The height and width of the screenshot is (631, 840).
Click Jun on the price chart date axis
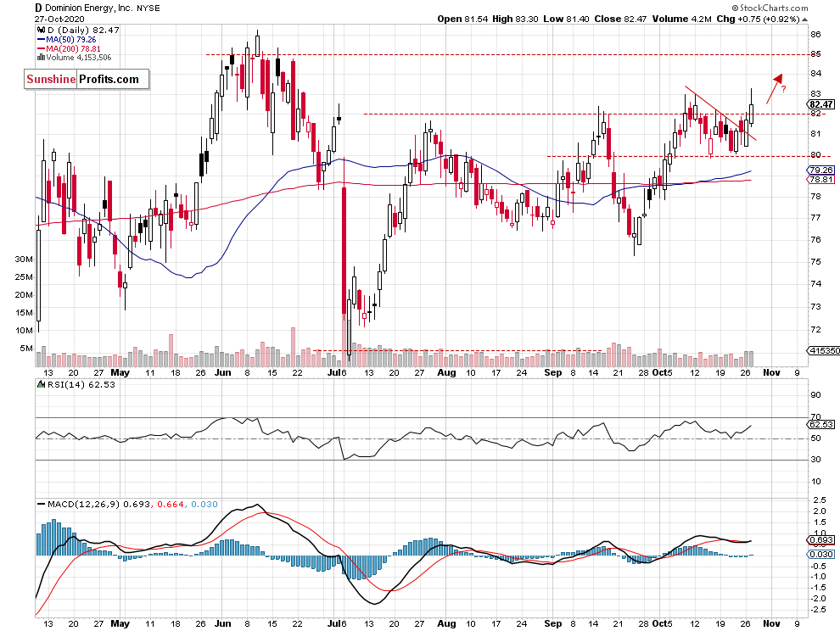pos(223,372)
